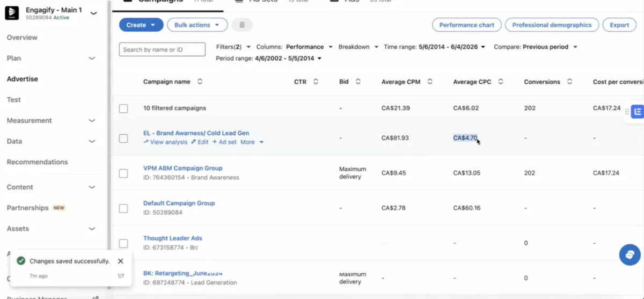Click the Create button

coord(141,25)
